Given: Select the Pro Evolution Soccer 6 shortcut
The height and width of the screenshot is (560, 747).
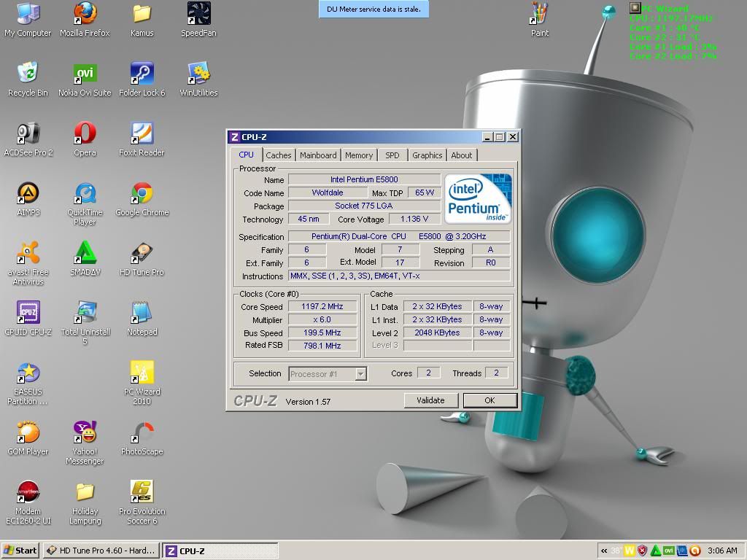Looking at the screenshot, I should click(x=142, y=503).
